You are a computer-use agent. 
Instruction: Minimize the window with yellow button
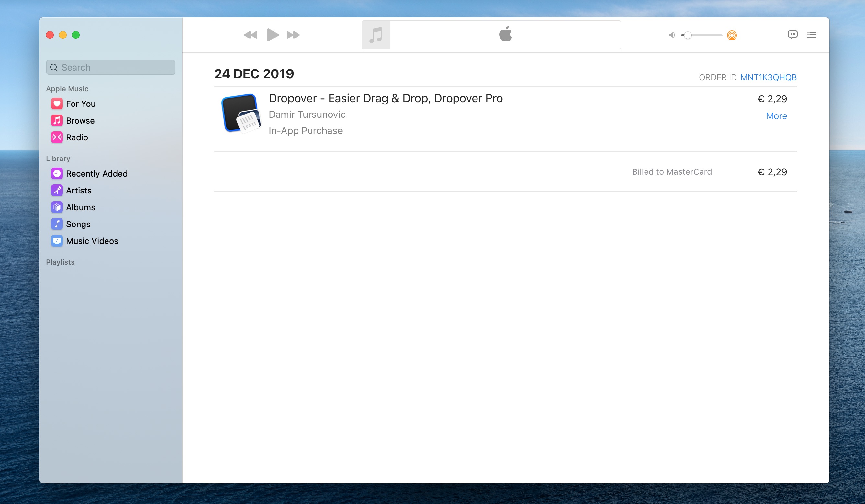(63, 35)
